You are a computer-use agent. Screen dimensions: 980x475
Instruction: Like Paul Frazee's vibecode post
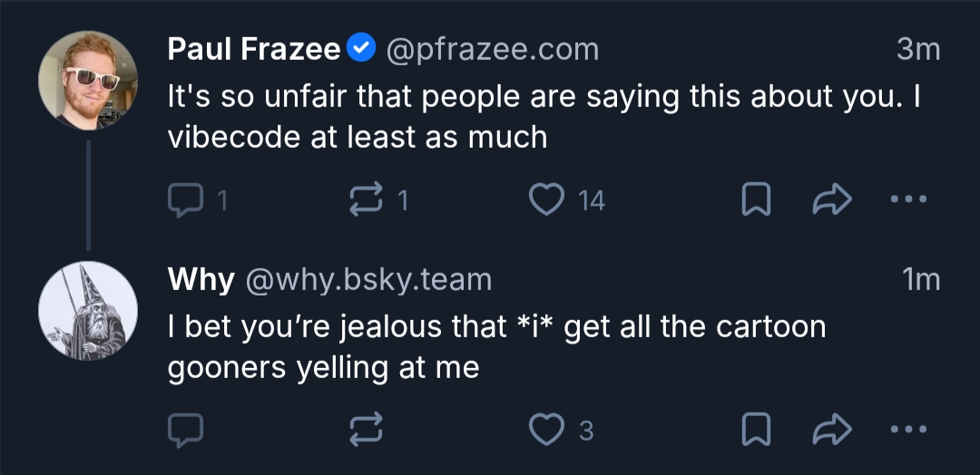tap(547, 200)
